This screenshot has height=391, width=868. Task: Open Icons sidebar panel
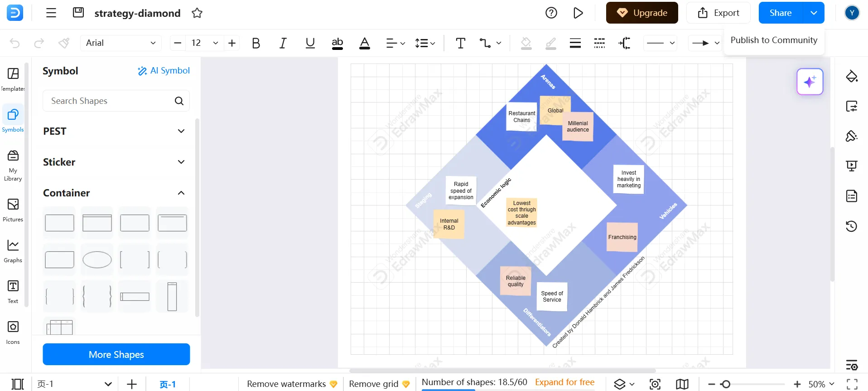(x=13, y=332)
